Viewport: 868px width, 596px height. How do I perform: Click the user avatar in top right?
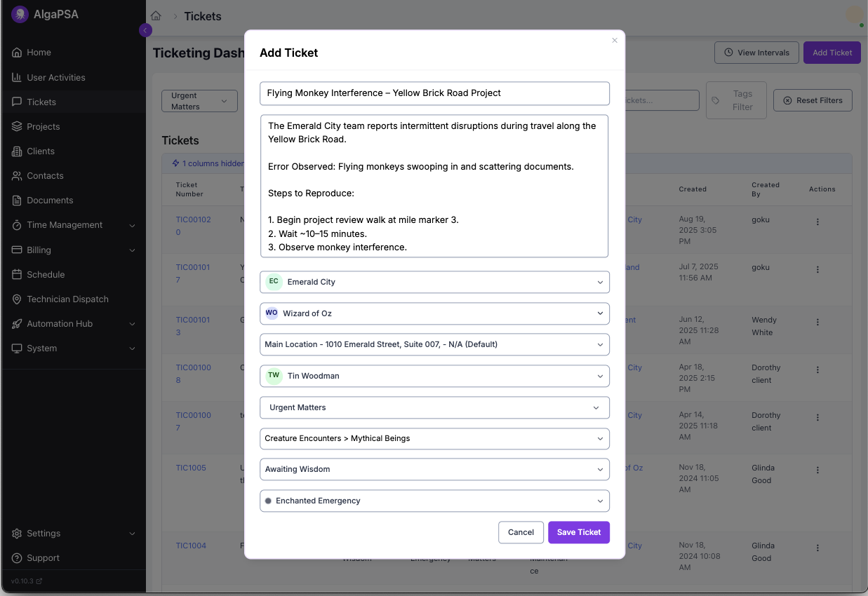pos(854,15)
